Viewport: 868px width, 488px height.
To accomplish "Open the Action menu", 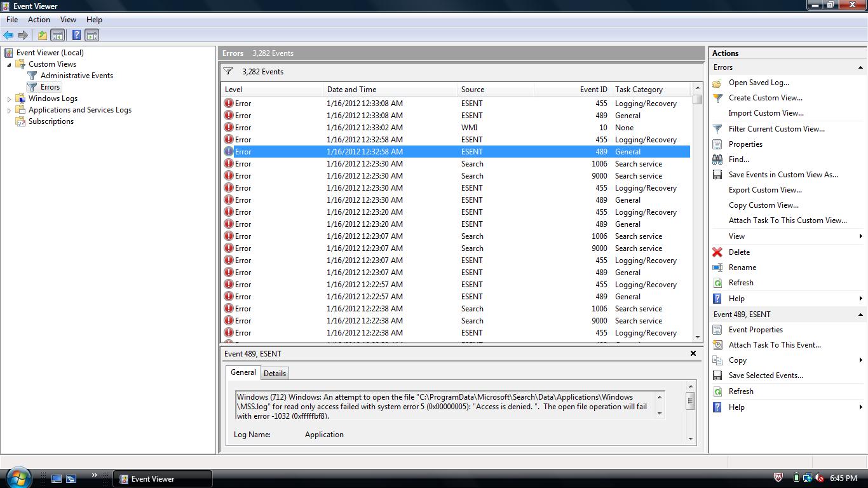I will coord(39,20).
